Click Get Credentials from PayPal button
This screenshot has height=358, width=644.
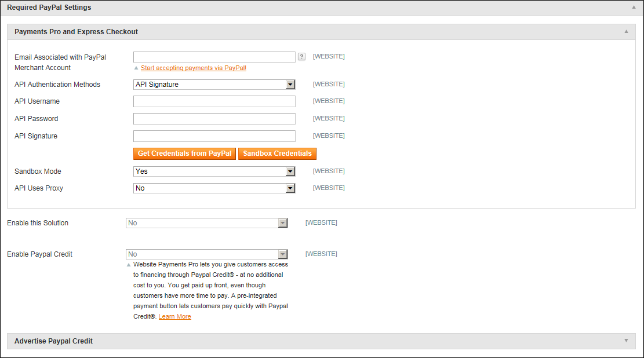(184, 154)
